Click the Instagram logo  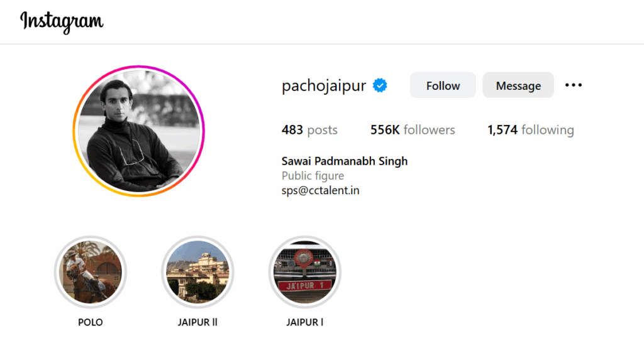click(x=62, y=22)
